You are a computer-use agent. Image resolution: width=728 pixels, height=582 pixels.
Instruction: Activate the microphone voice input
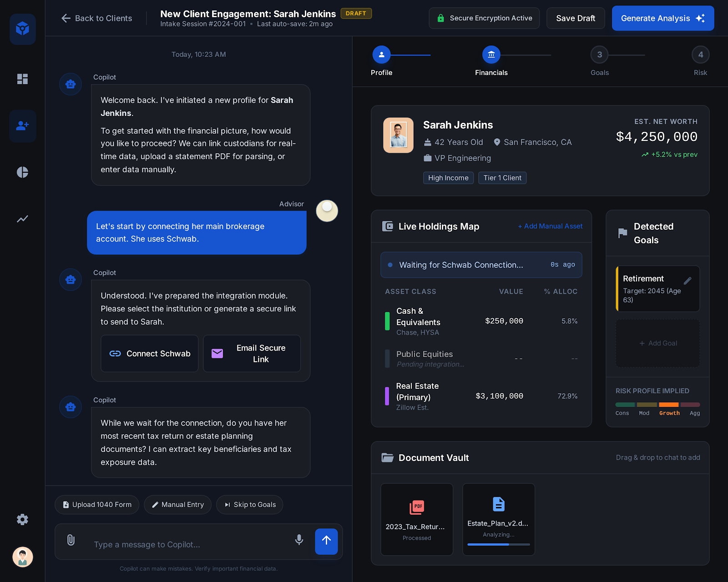pos(299,540)
